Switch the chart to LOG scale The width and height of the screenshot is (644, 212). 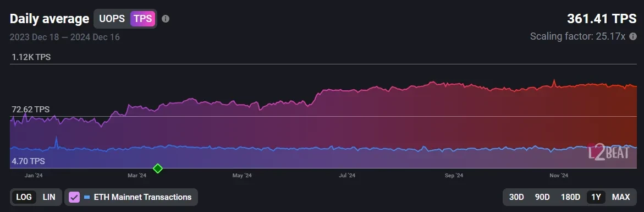pyautogui.click(x=24, y=197)
